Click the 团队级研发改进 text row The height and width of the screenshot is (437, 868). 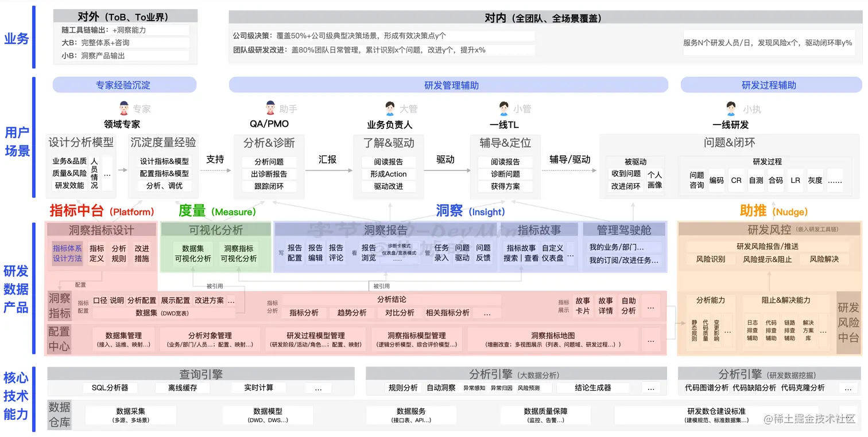pyautogui.click(x=382, y=50)
